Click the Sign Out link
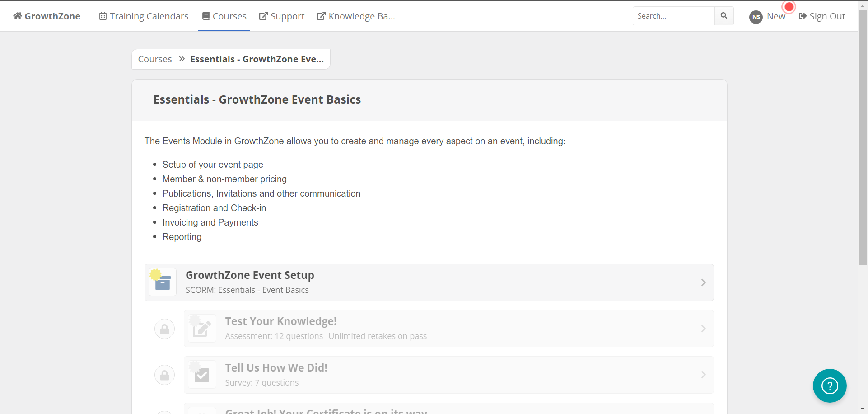Screen dimensions: 868x414 pyautogui.click(x=822, y=16)
